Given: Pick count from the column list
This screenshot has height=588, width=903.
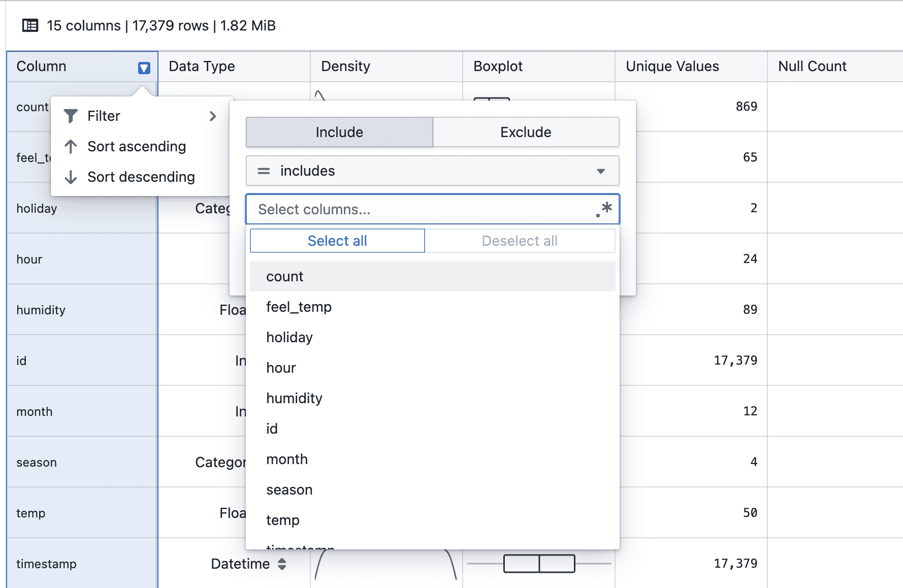Looking at the screenshot, I should pos(284,277).
